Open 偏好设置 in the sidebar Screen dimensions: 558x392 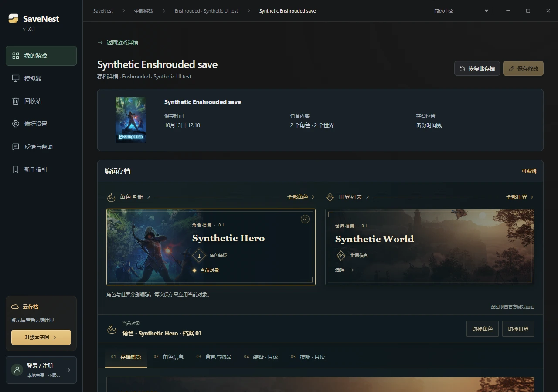tap(41, 124)
